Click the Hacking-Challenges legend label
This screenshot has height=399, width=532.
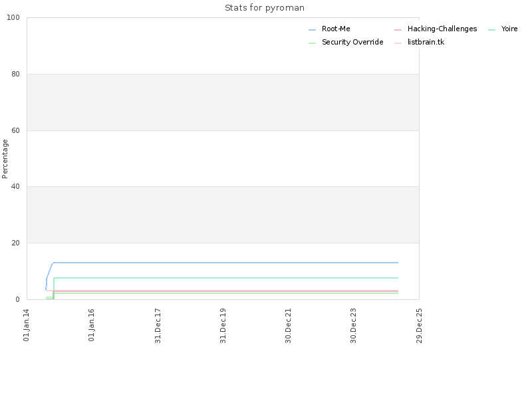click(x=442, y=29)
